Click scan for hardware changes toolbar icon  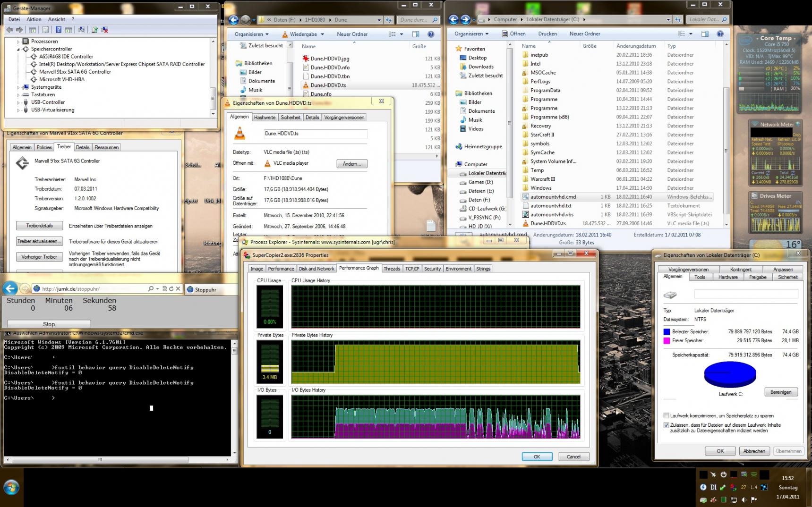[82, 30]
